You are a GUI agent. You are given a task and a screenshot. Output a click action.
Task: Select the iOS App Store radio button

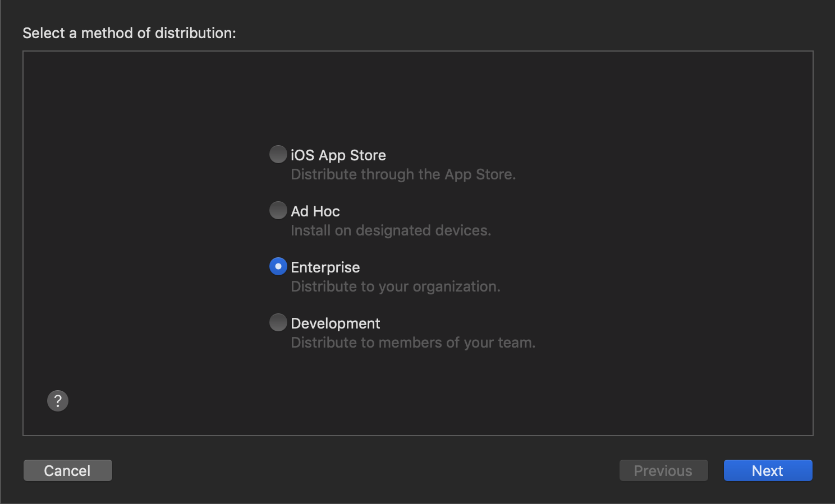coord(278,154)
